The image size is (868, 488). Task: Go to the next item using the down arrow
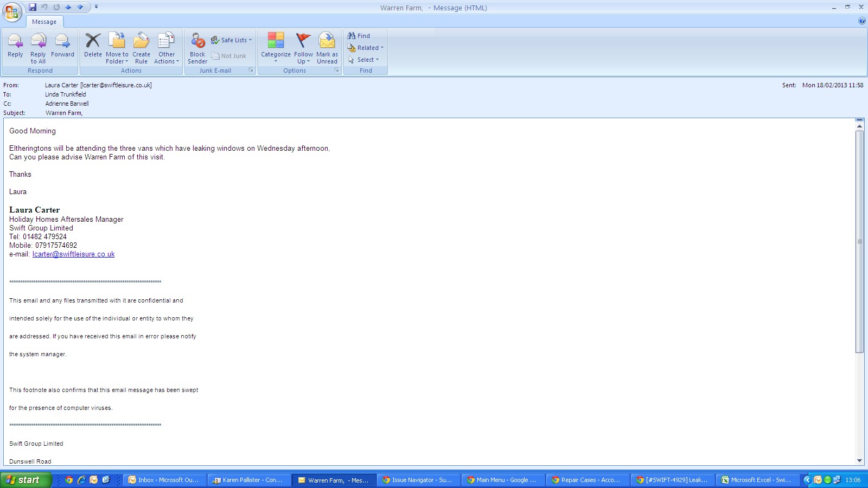pos(80,7)
